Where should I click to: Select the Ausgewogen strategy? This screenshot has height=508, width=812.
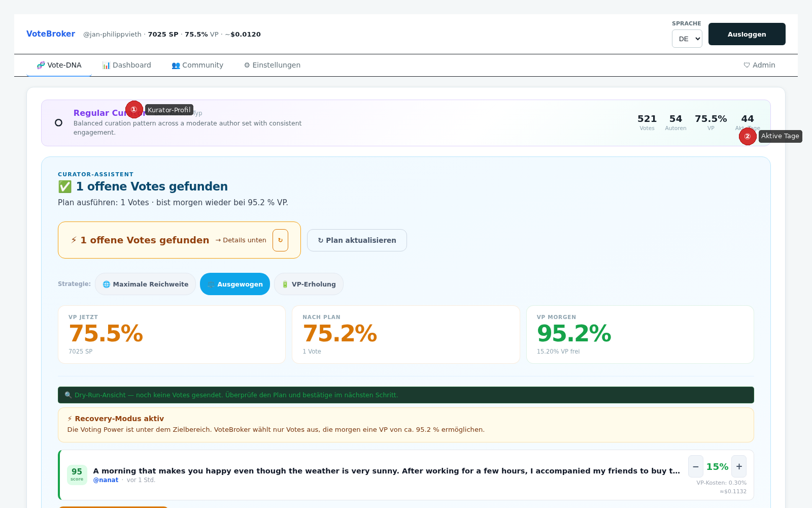pyautogui.click(x=235, y=284)
